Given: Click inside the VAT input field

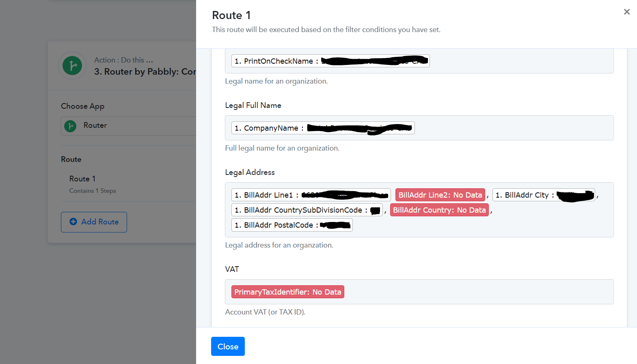Looking at the screenshot, I should (x=478, y=292).
